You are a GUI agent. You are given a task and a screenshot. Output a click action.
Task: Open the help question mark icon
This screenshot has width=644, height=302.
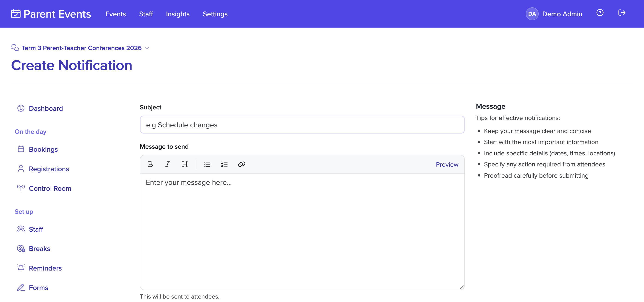coord(600,13)
